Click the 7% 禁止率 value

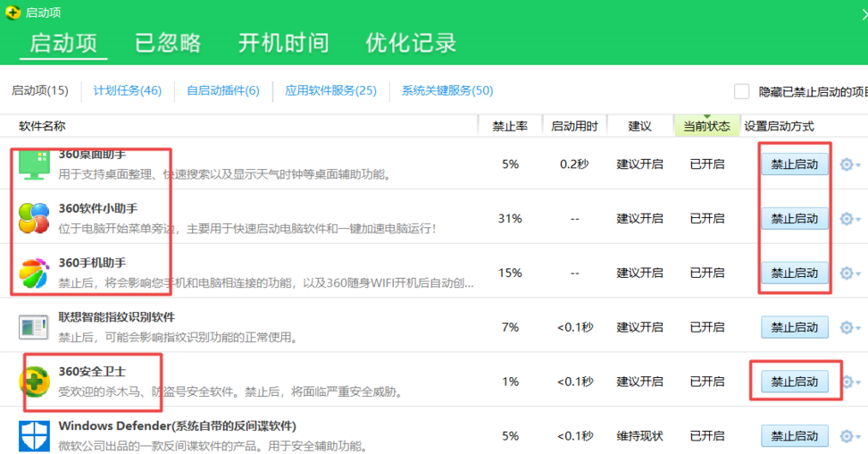pos(510,327)
